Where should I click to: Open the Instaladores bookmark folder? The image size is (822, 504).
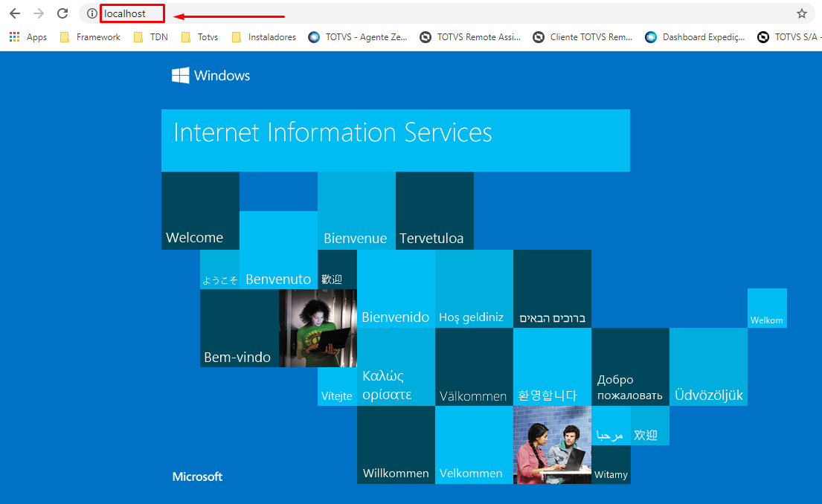pyautogui.click(x=264, y=37)
